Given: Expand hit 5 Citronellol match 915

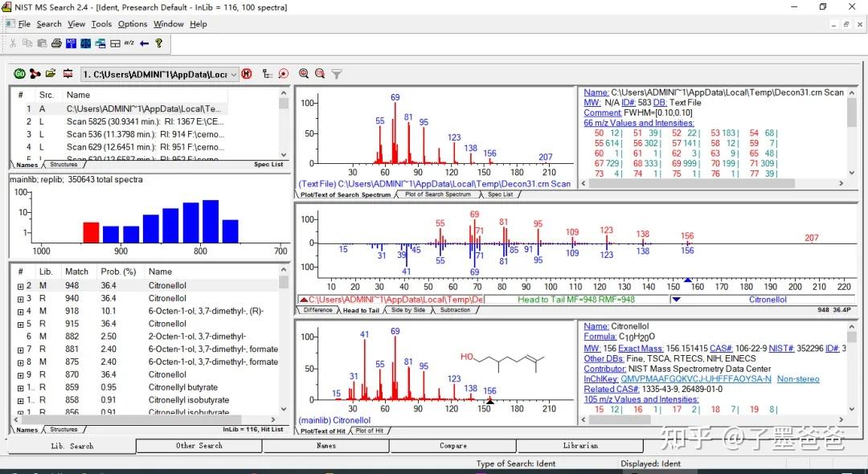Looking at the screenshot, I should pos(20,325).
